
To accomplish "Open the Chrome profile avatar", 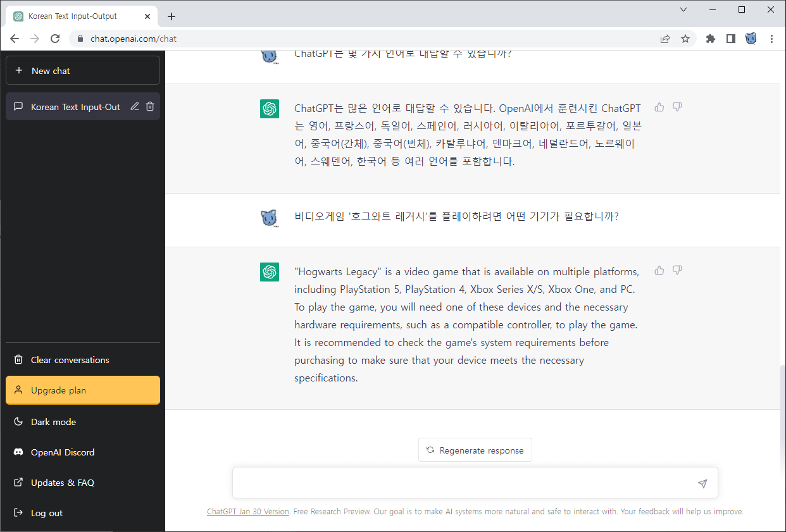I will coord(751,39).
